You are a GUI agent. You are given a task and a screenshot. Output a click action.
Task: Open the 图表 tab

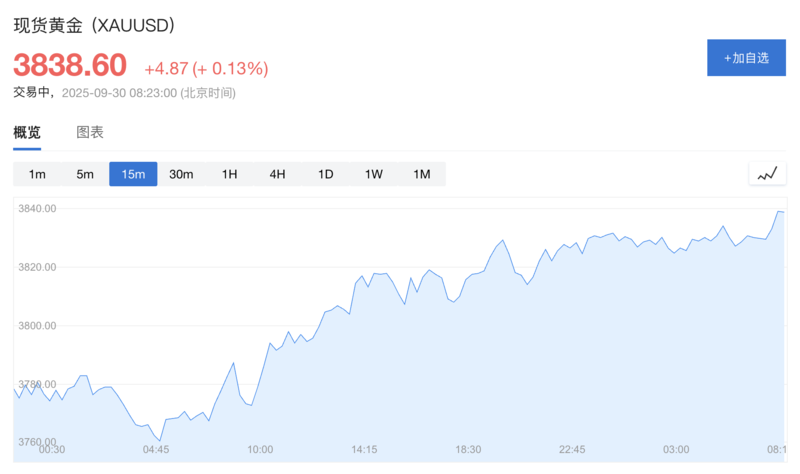tap(90, 132)
